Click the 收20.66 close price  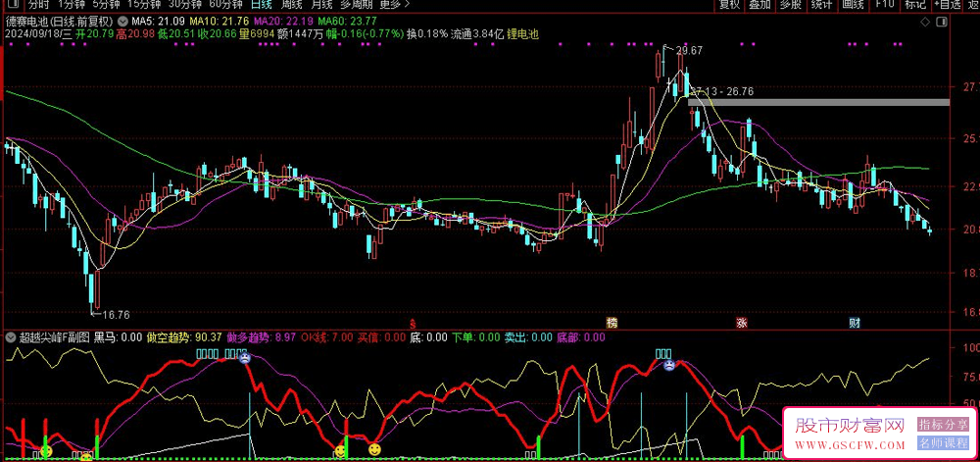[218, 33]
